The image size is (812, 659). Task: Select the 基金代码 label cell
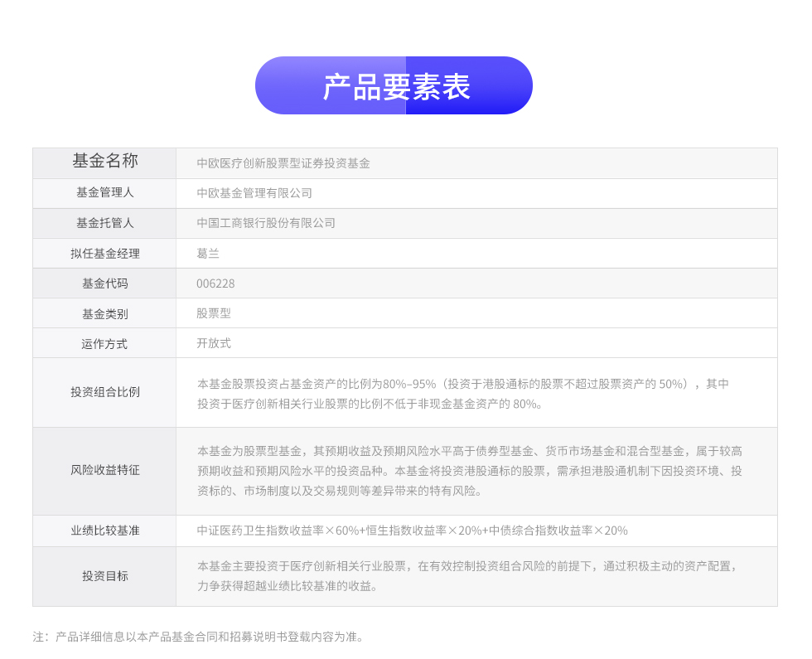[104, 283]
